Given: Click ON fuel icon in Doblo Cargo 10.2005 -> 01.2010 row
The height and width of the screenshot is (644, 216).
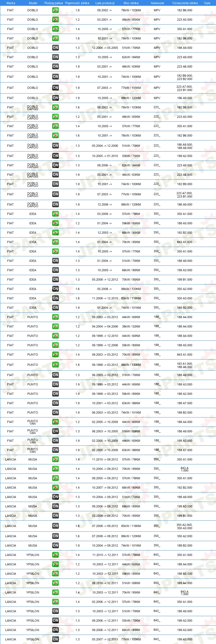Looking at the screenshot, I should pyautogui.click(x=56, y=156).
